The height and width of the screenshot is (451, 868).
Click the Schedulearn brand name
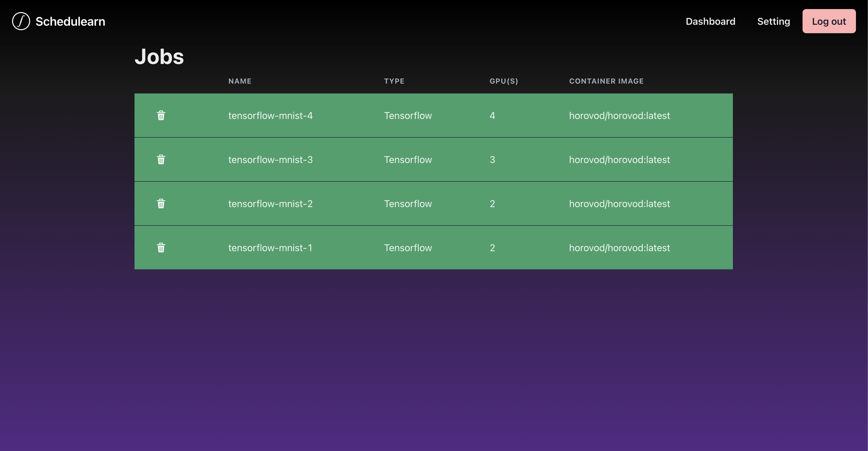coord(71,21)
